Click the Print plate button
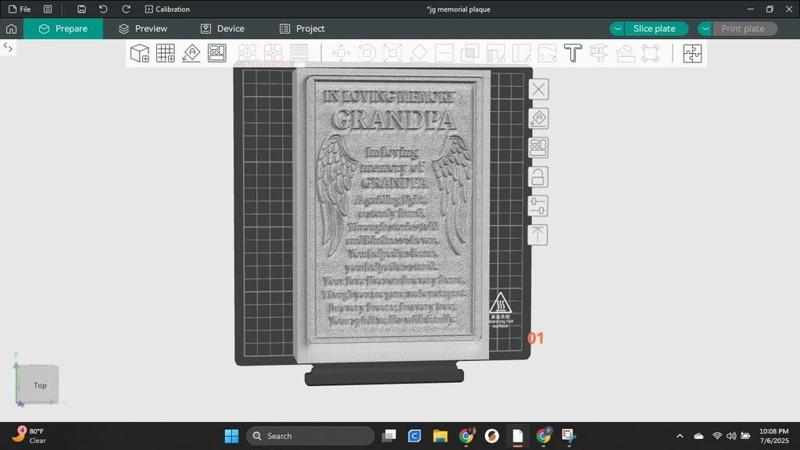 (743, 29)
